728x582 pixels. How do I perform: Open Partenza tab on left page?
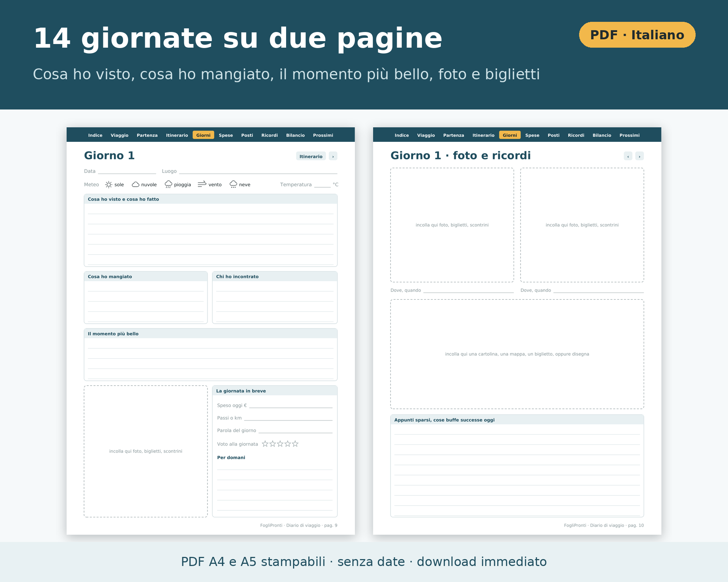[x=147, y=135]
